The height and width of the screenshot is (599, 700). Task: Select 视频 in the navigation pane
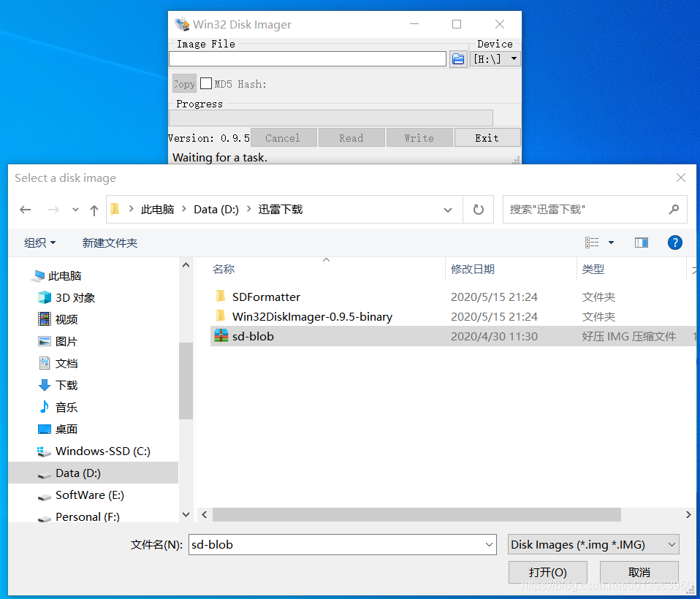click(x=66, y=319)
